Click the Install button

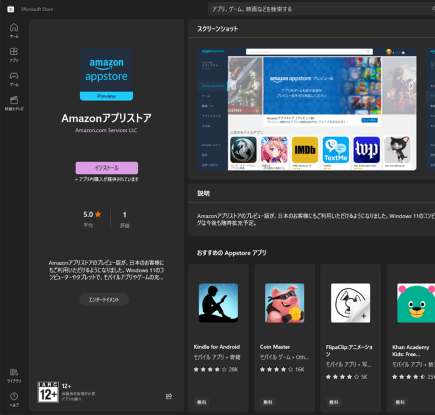[107, 168]
